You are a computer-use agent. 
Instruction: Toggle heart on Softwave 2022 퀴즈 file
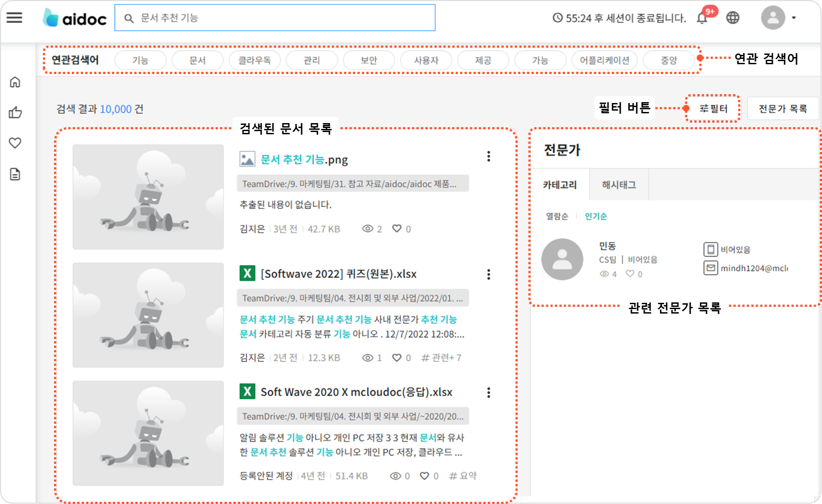point(397,358)
